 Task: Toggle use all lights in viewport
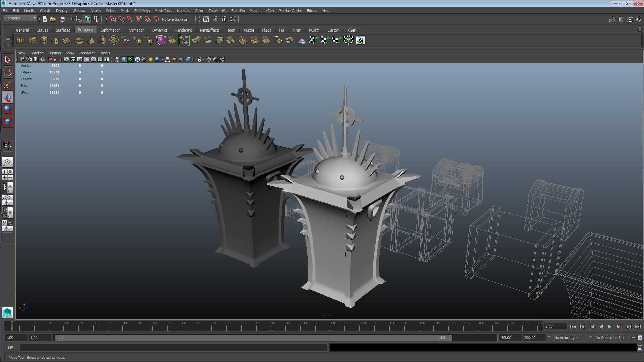tap(150, 59)
